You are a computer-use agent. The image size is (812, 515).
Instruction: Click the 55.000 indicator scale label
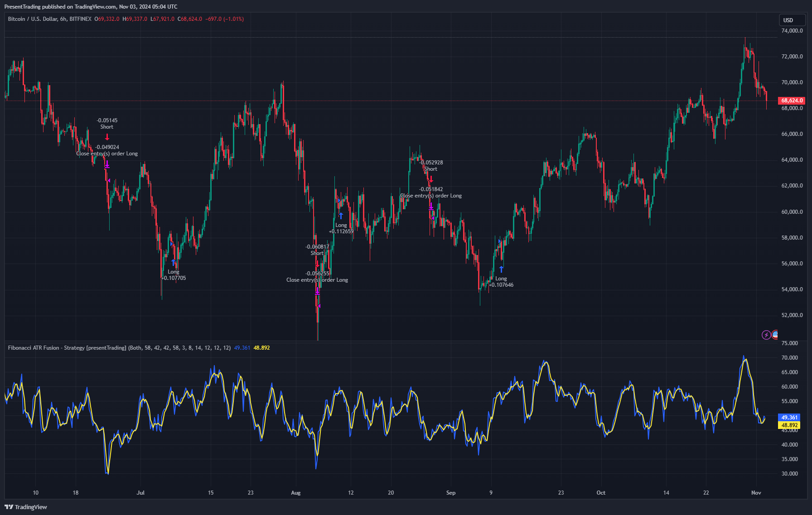pyautogui.click(x=790, y=401)
